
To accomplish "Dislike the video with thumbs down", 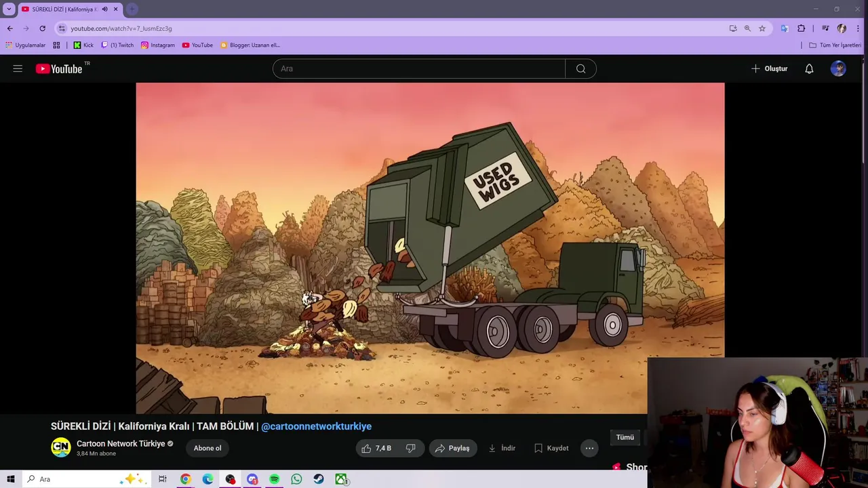I will click(411, 448).
